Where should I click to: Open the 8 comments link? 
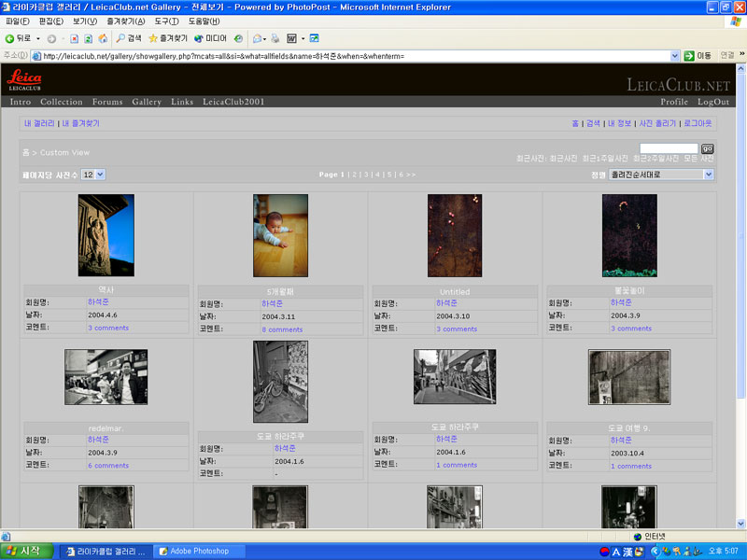point(282,329)
